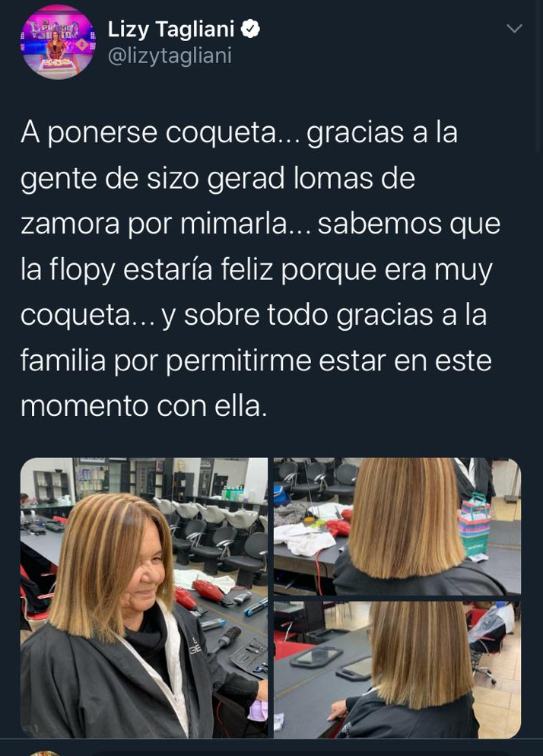
Task: Click the colorful striped bag in the top-right photo
Action: click(475, 527)
